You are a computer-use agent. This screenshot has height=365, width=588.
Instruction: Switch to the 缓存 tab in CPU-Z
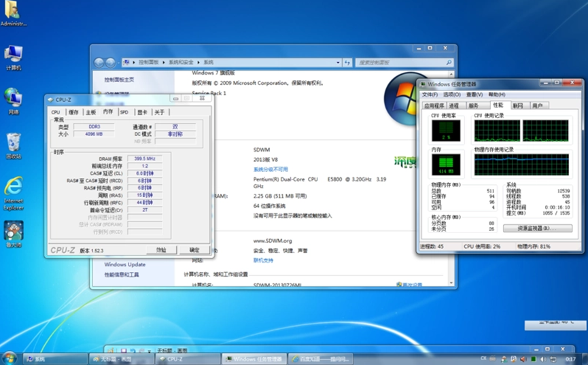pyautogui.click(x=73, y=112)
